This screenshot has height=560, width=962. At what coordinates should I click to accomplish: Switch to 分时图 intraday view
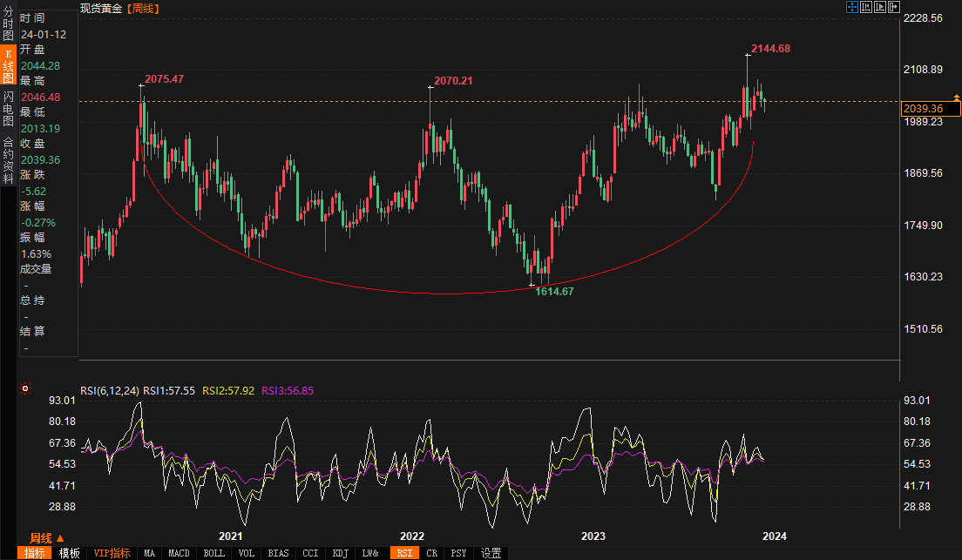[x=8, y=24]
